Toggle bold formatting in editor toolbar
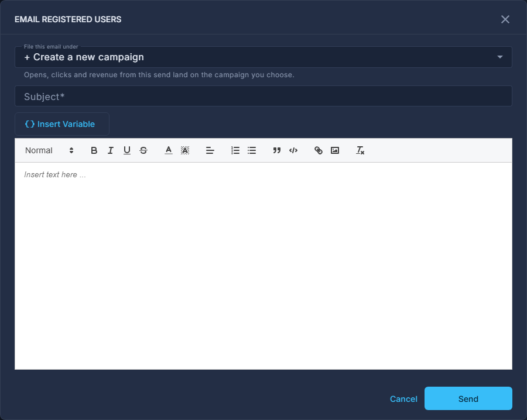Screen dimensions: 527x420 click(94, 150)
